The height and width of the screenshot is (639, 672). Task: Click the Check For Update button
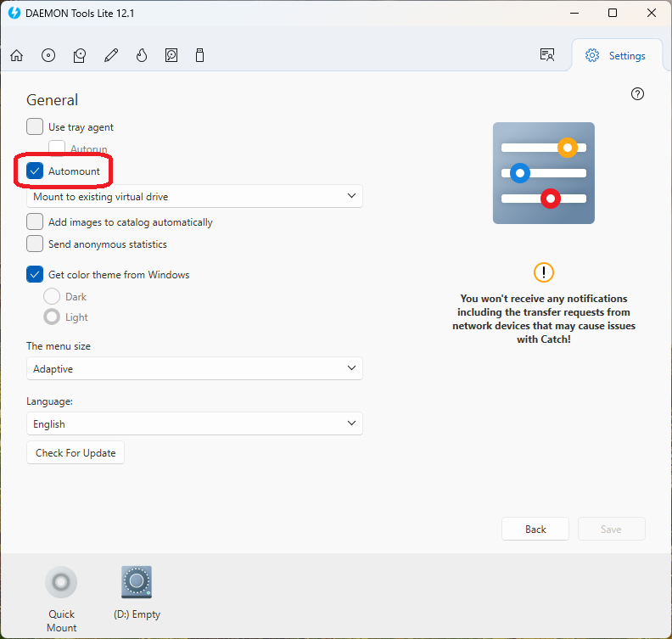tap(76, 453)
